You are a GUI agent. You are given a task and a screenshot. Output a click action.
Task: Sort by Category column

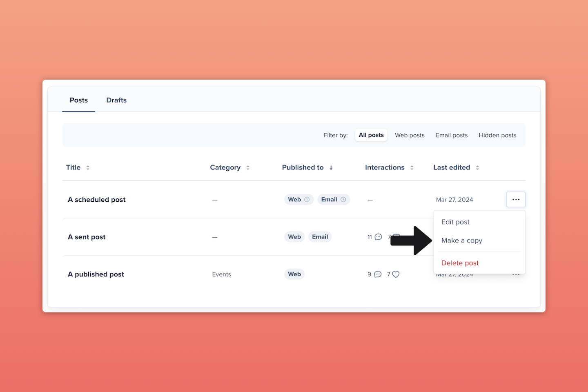[x=248, y=167]
